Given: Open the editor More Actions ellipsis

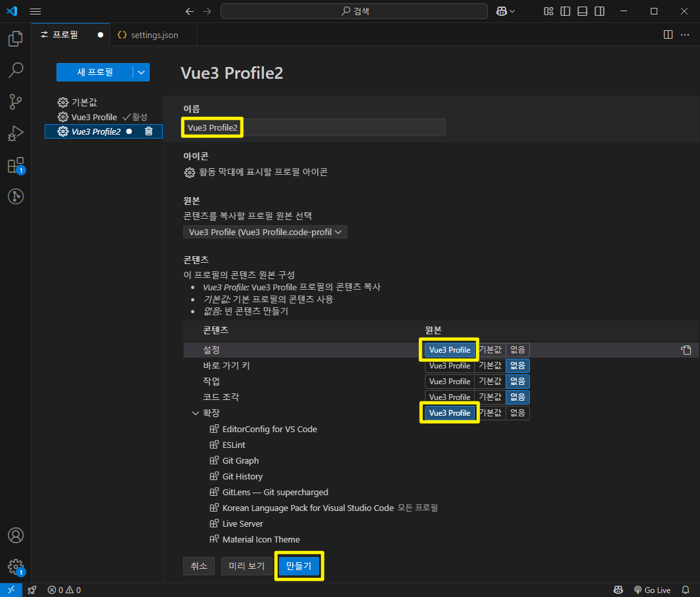Looking at the screenshot, I should click(x=685, y=35).
